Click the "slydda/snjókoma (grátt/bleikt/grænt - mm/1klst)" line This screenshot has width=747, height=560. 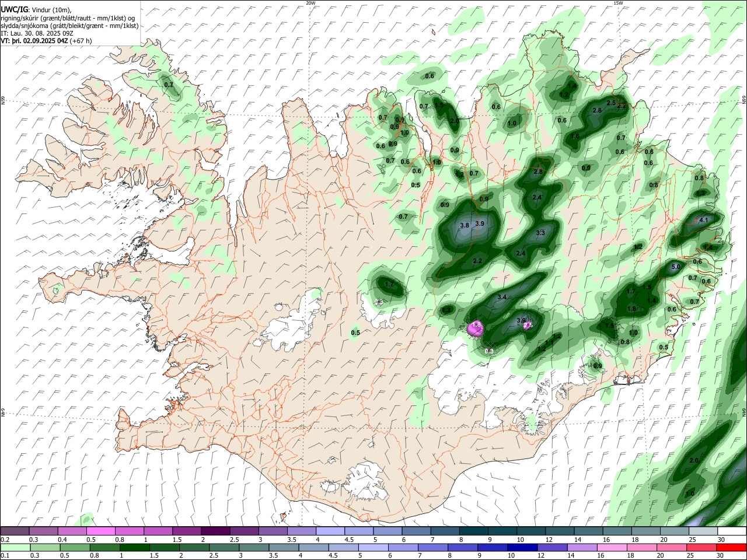tap(69, 26)
